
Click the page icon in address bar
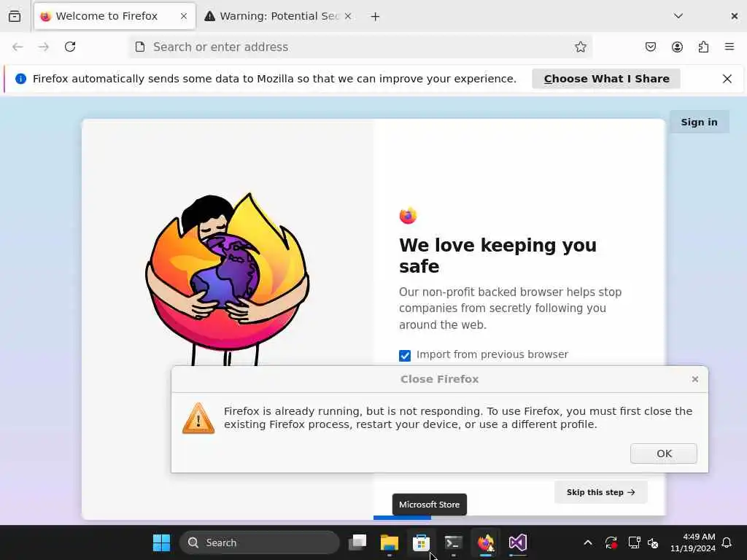tap(140, 47)
